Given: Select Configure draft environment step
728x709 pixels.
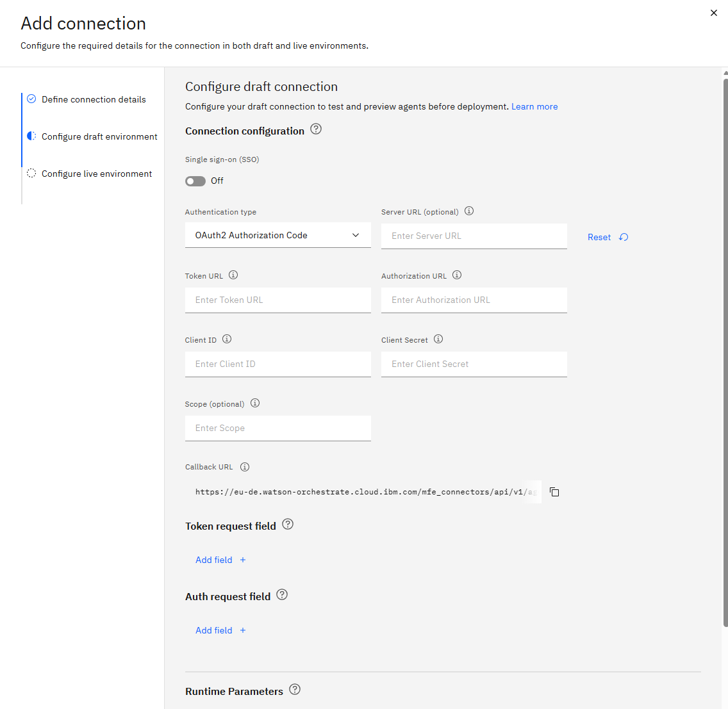Looking at the screenshot, I should click(99, 136).
